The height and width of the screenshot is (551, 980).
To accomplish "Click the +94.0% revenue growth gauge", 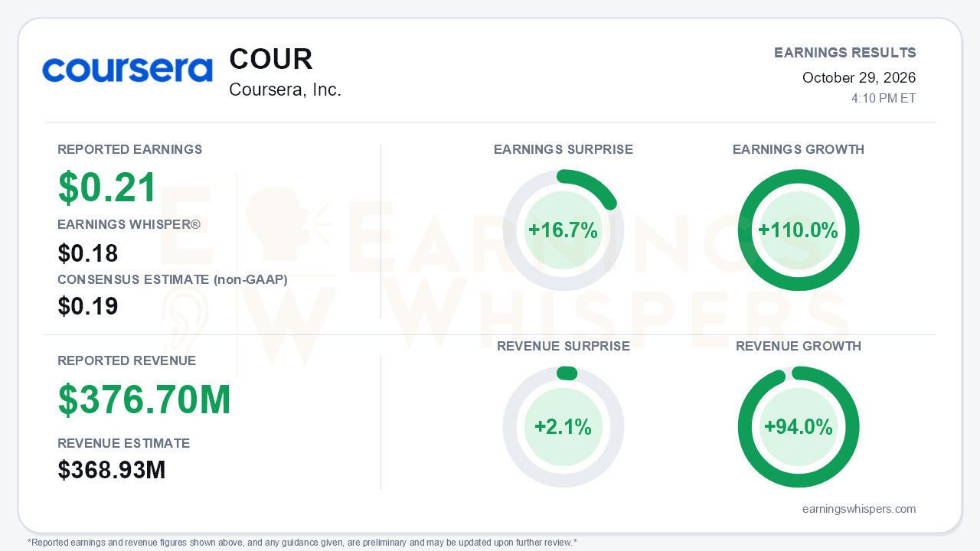I will [799, 427].
